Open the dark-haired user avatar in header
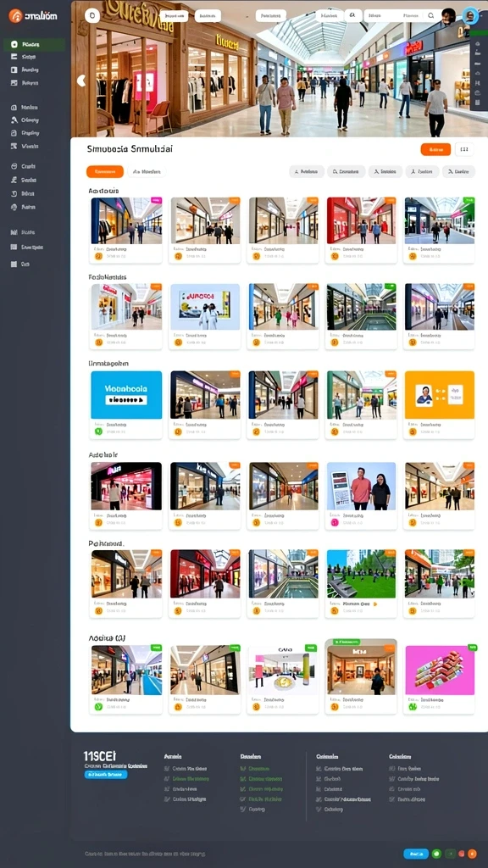The width and height of the screenshot is (488, 868). [x=449, y=16]
